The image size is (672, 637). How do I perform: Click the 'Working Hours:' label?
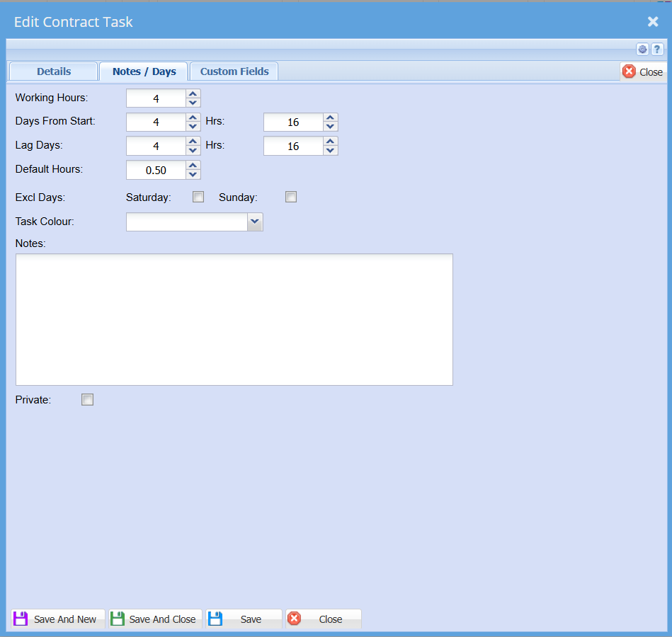click(x=52, y=98)
